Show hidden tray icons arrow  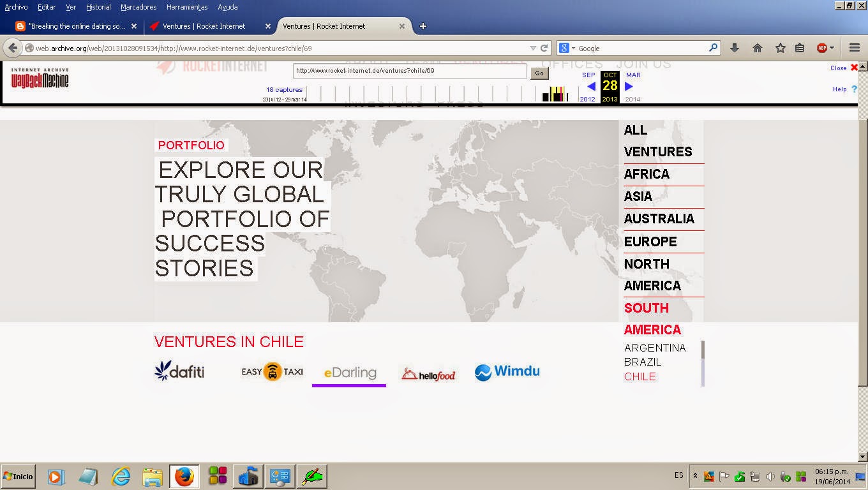coord(695,476)
